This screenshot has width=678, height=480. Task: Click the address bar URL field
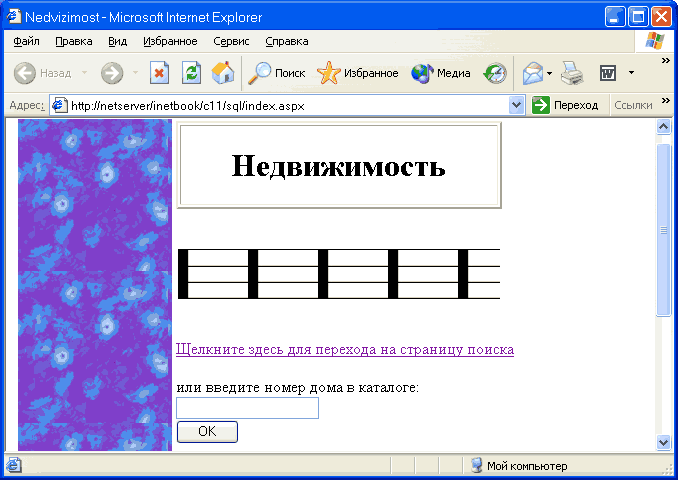click(279, 106)
